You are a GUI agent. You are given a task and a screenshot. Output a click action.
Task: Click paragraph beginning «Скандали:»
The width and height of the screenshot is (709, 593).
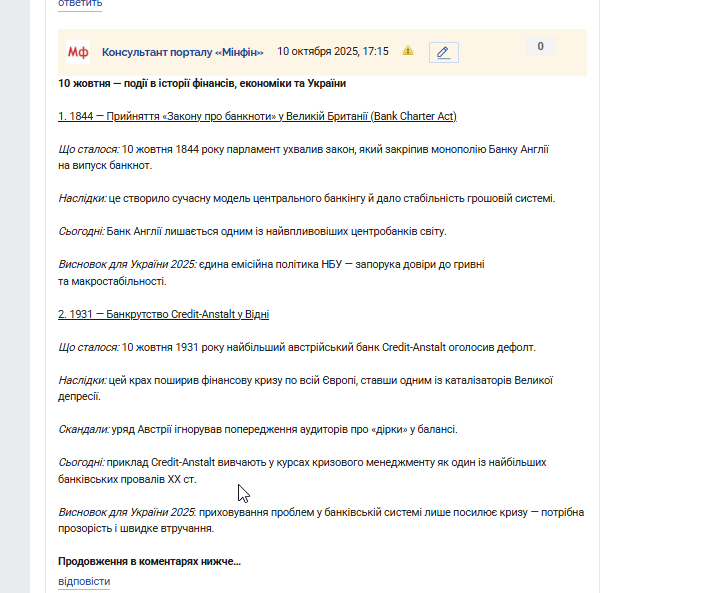258,429
